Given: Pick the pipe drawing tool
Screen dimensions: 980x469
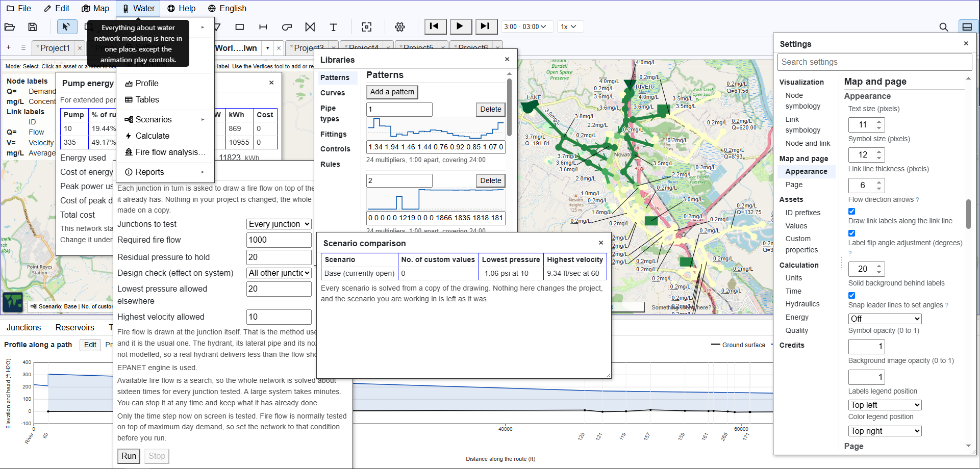Looking at the screenshot, I should pyautogui.click(x=263, y=27).
